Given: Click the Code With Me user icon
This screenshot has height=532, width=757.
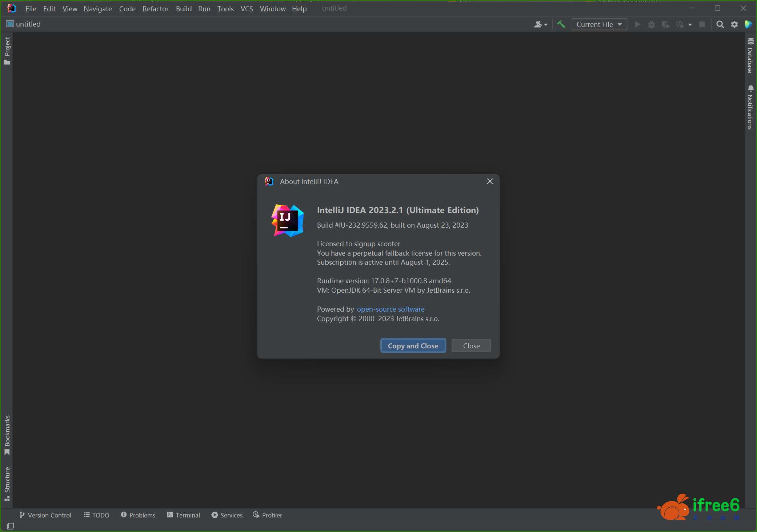Looking at the screenshot, I should (538, 24).
